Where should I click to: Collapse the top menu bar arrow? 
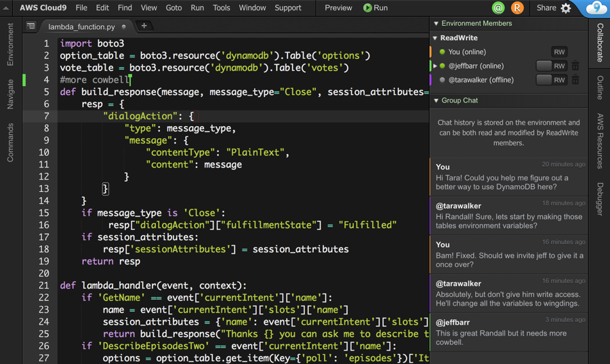click(x=7, y=8)
